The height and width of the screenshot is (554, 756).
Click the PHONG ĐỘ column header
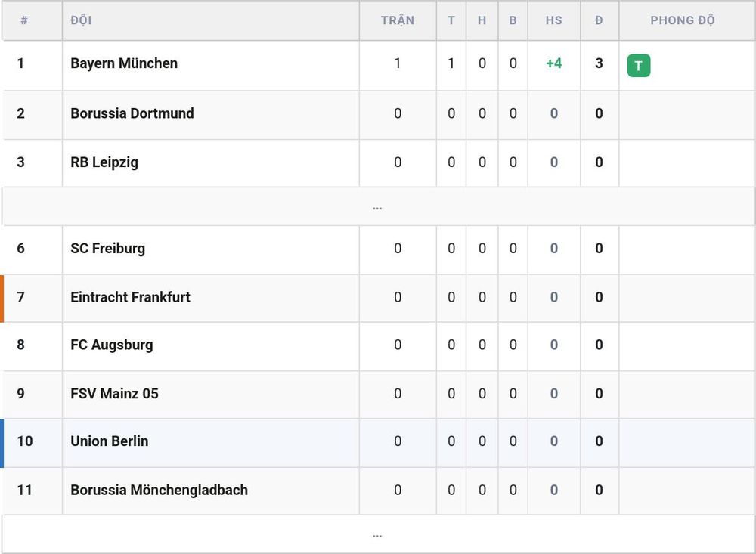tap(682, 20)
